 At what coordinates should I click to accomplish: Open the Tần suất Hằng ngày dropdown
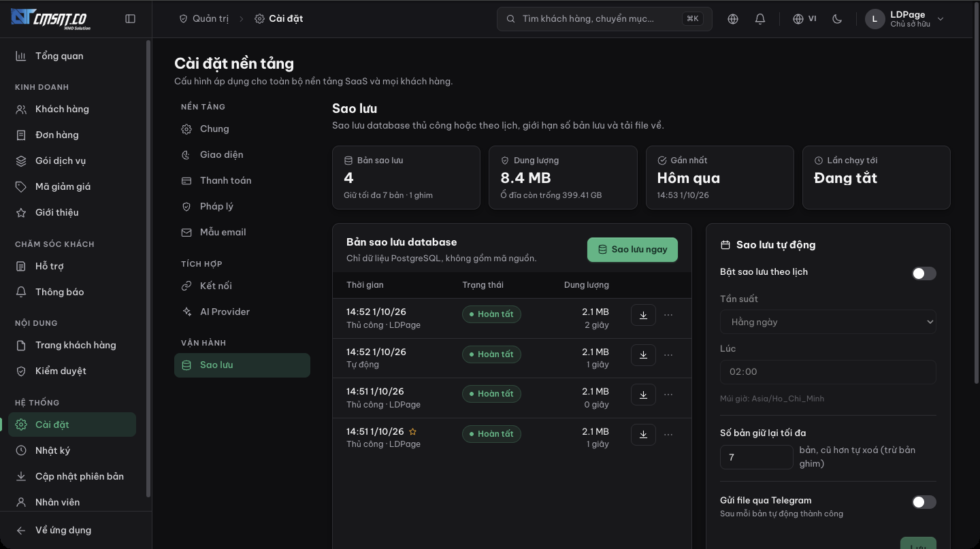[x=828, y=322]
